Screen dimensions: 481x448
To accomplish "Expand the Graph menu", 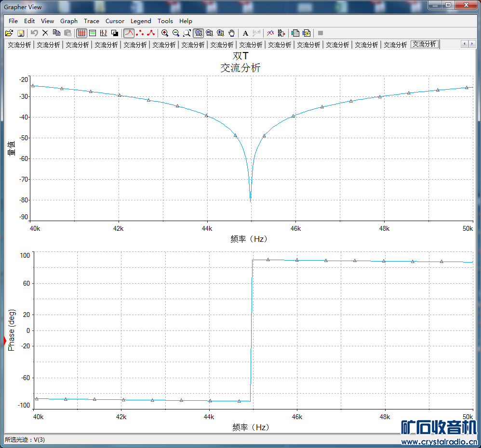I will click(69, 21).
